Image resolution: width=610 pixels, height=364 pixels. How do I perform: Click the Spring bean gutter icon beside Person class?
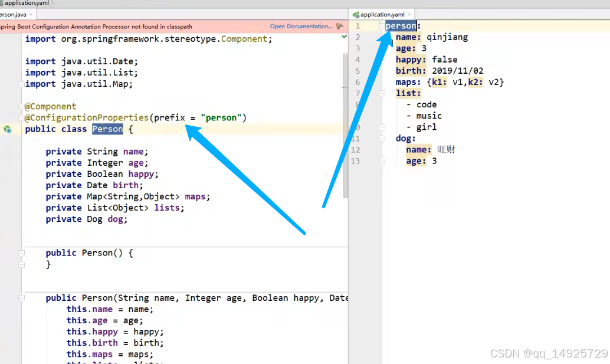pos(6,129)
